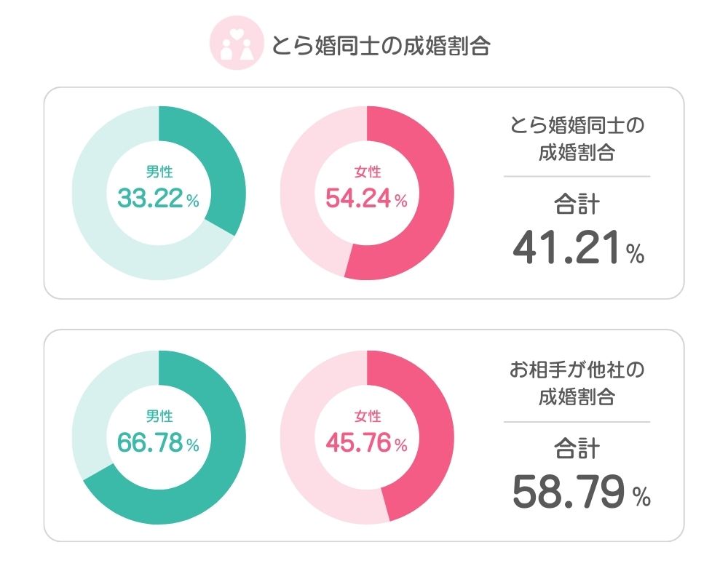Click the お相手が他社の成婚割合 heading

click(x=577, y=383)
